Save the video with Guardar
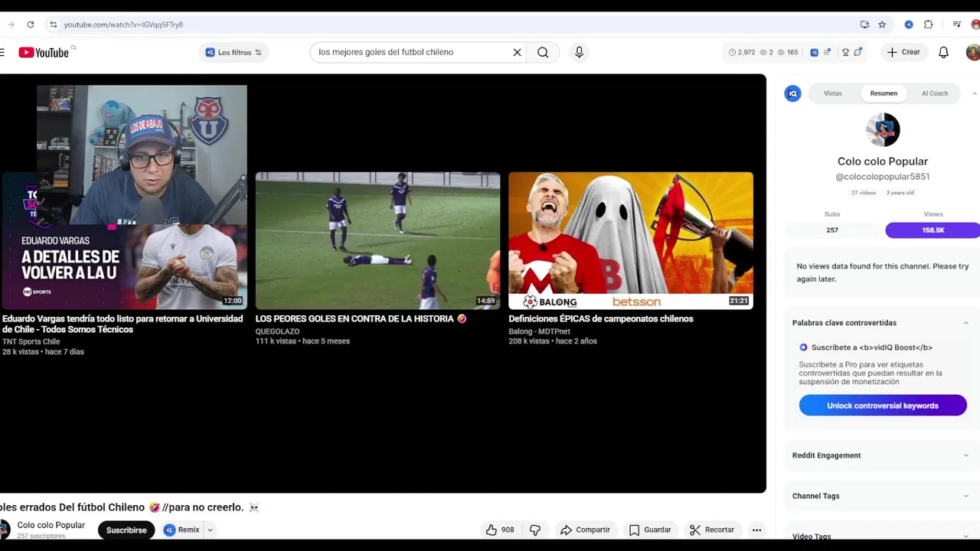This screenshot has width=980, height=551. click(650, 530)
